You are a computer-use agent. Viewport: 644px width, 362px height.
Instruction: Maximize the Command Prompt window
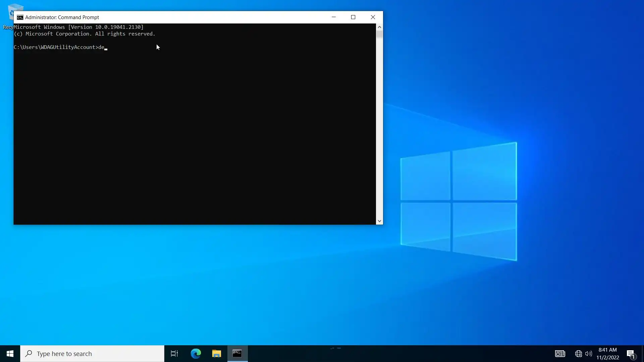(x=353, y=17)
